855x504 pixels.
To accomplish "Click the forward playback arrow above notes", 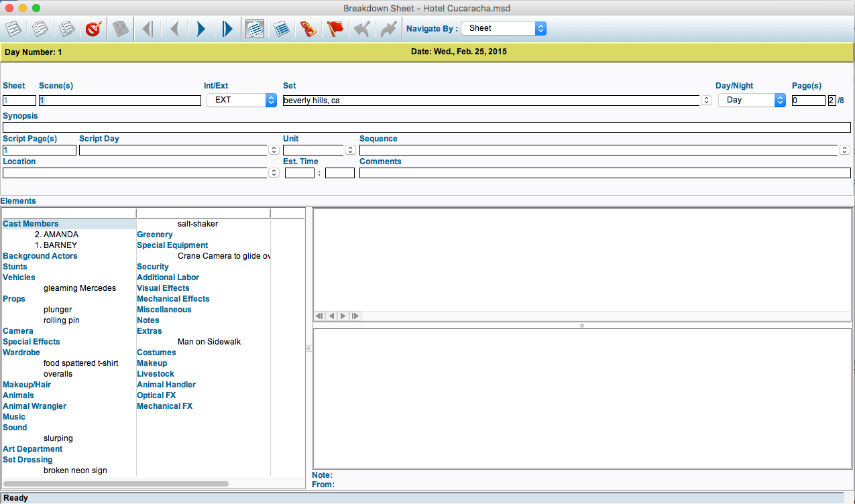I will [x=343, y=316].
